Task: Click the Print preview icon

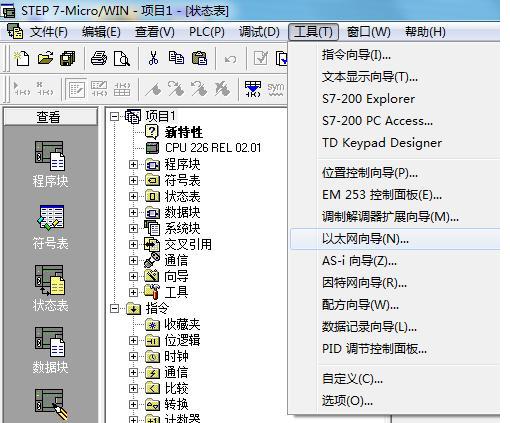Action: [121, 58]
